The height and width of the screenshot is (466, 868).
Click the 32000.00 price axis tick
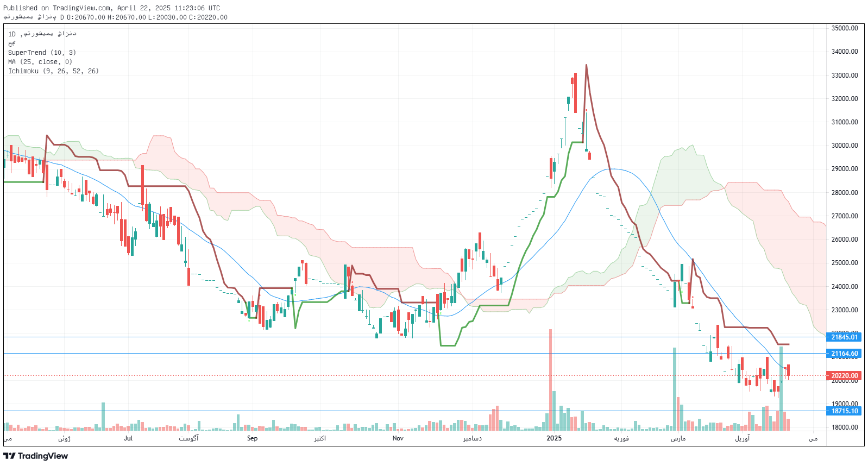(x=845, y=99)
